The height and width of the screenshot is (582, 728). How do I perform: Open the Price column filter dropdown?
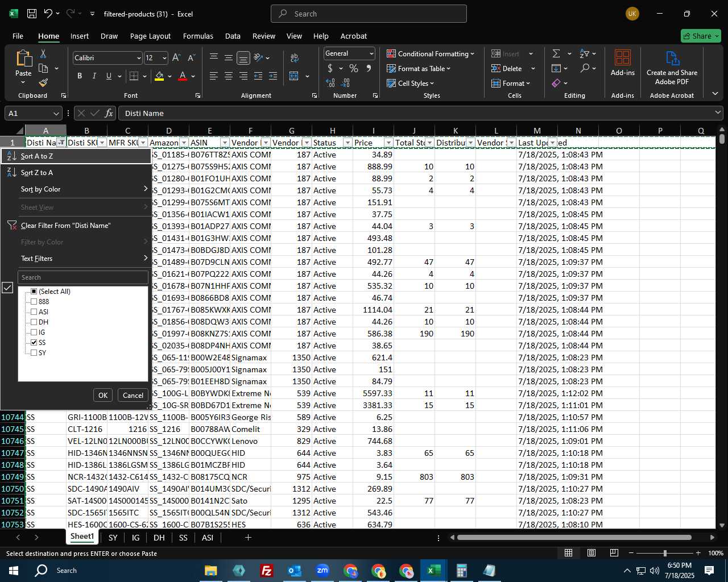[x=388, y=143]
